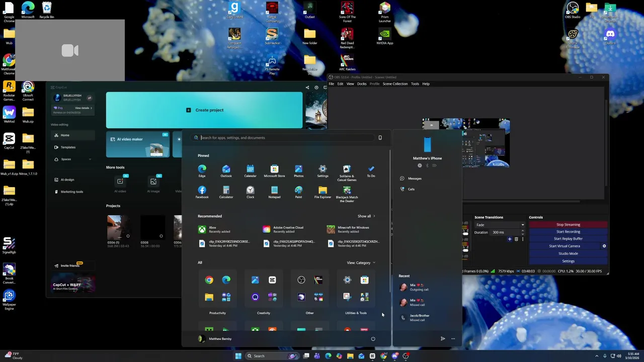Expand the View: Category dropdown

(361, 263)
